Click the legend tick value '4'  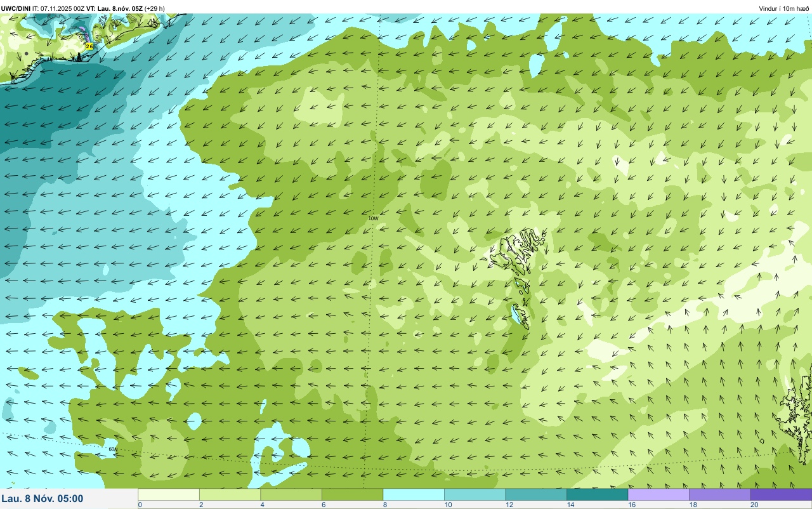pos(261,505)
